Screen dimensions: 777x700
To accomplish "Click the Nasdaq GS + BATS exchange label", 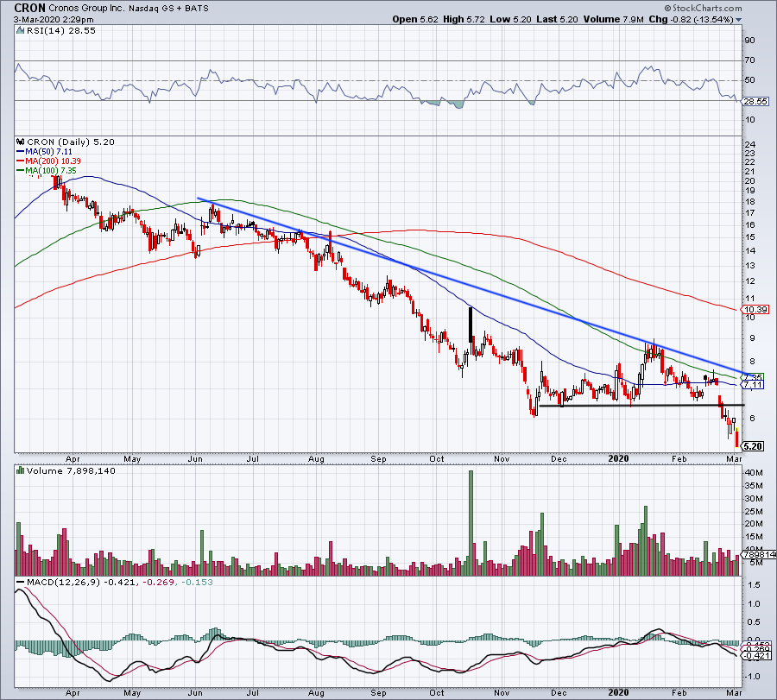I will pyautogui.click(x=168, y=9).
